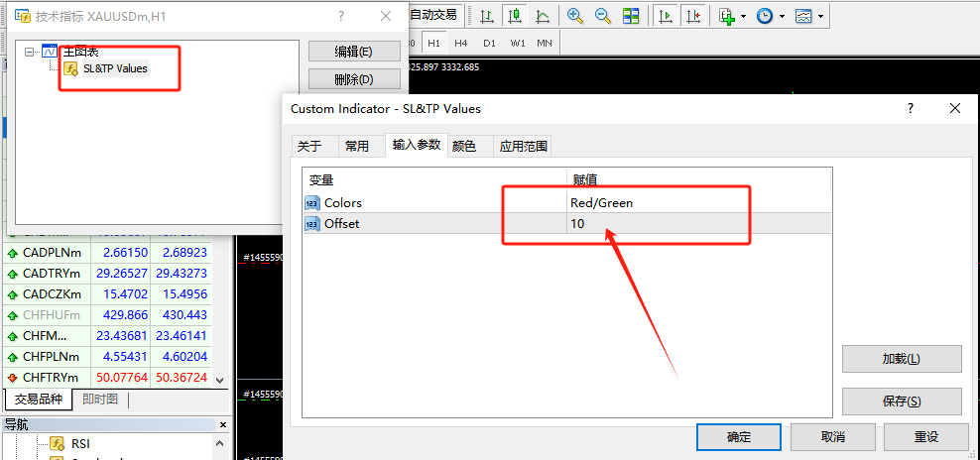Edit the Red/Green value cell

(x=699, y=202)
